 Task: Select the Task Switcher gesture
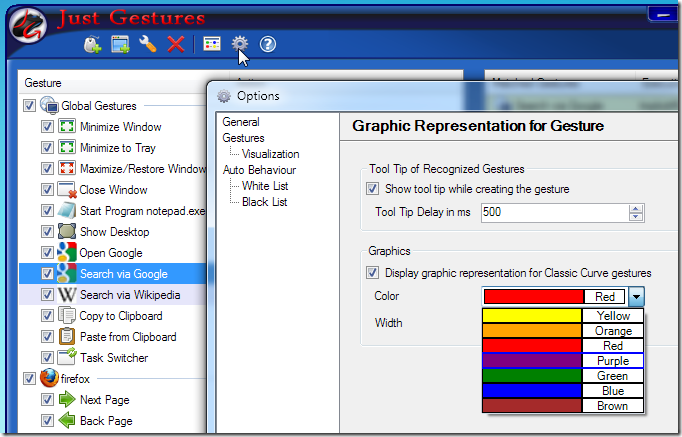(x=113, y=358)
